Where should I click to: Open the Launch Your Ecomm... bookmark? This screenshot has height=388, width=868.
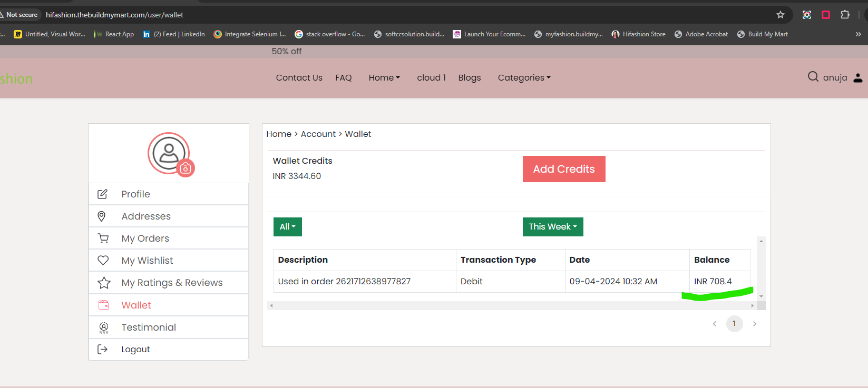(489, 34)
